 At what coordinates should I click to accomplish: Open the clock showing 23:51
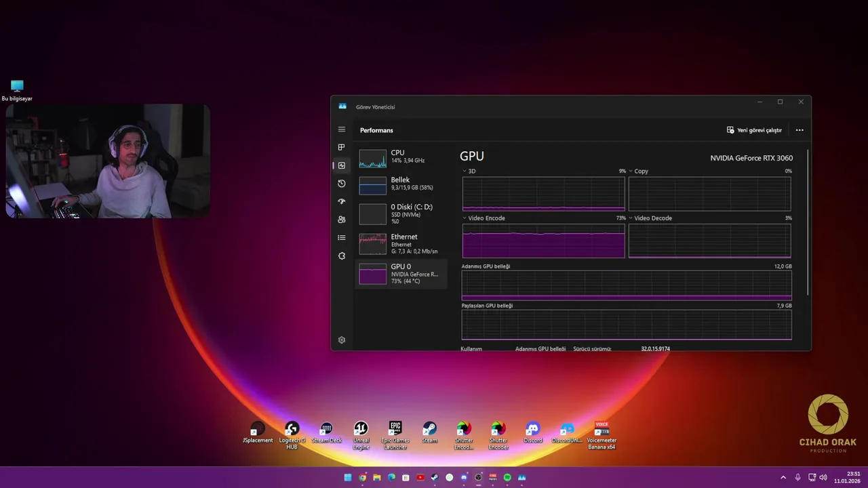tap(847, 477)
